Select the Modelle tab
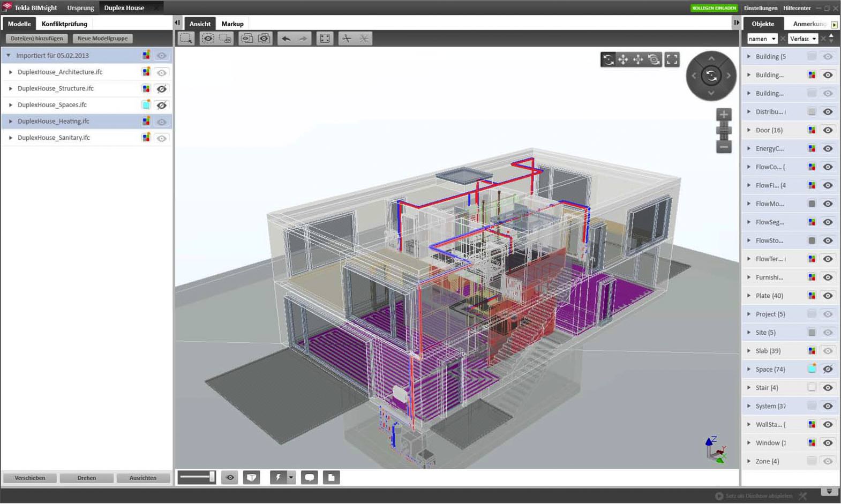Image resolution: width=841 pixels, height=504 pixels. 19,24
